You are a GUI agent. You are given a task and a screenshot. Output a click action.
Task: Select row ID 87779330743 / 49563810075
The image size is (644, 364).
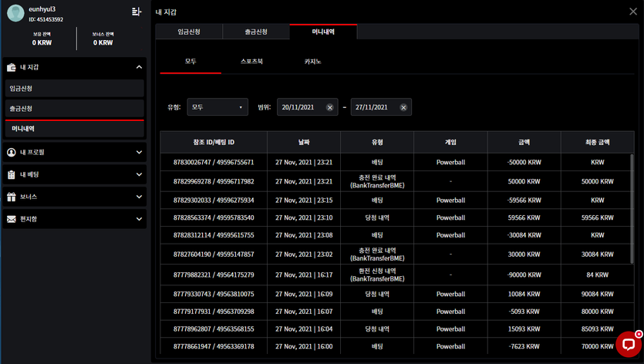pos(214,294)
